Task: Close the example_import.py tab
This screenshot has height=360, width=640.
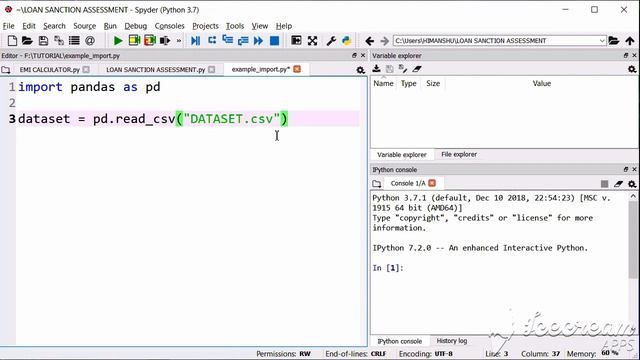Action: (297, 69)
